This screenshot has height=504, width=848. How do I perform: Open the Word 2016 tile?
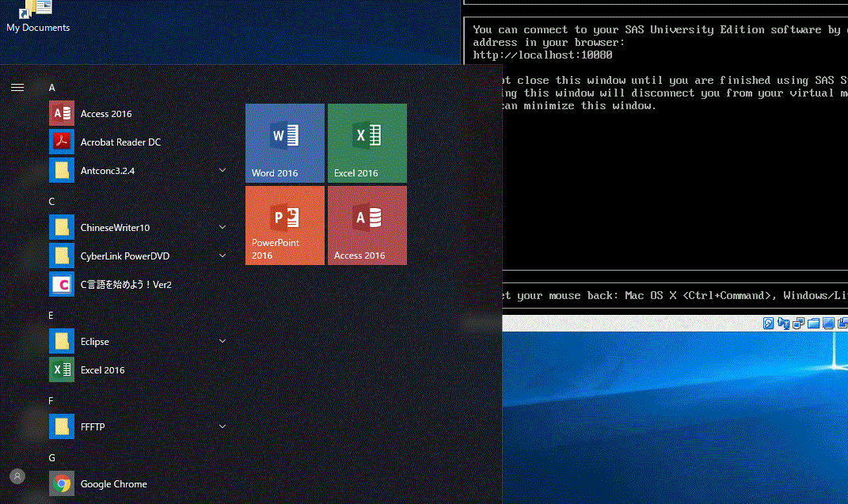tap(285, 143)
